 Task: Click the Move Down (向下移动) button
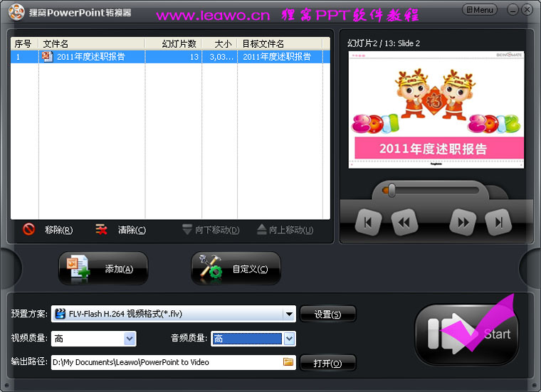pos(211,230)
